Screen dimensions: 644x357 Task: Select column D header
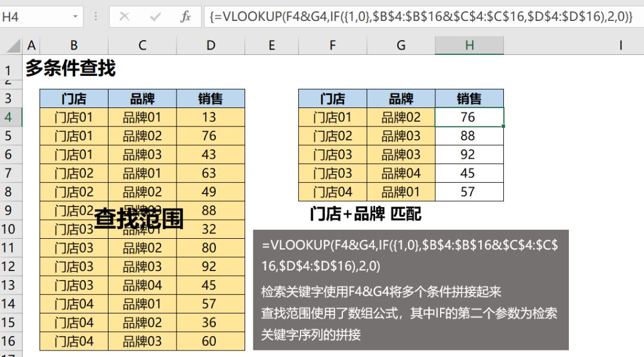210,45
